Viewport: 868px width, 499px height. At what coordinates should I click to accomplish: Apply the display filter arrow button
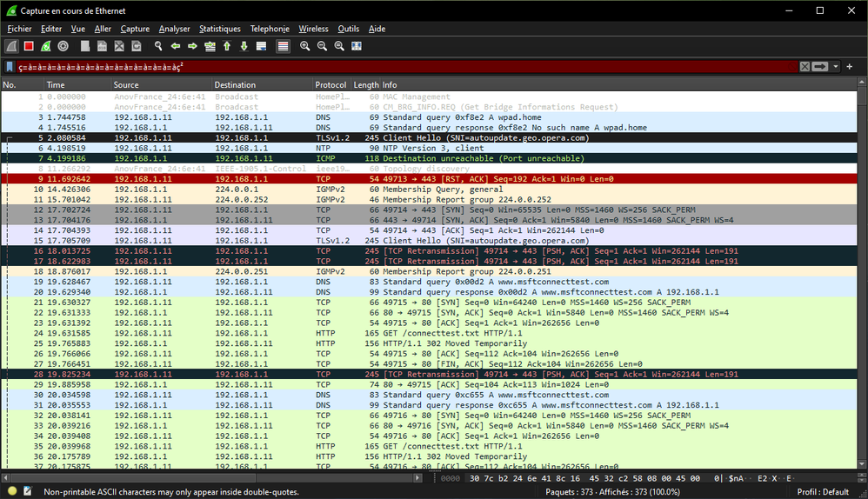click(x=819, y=67)
